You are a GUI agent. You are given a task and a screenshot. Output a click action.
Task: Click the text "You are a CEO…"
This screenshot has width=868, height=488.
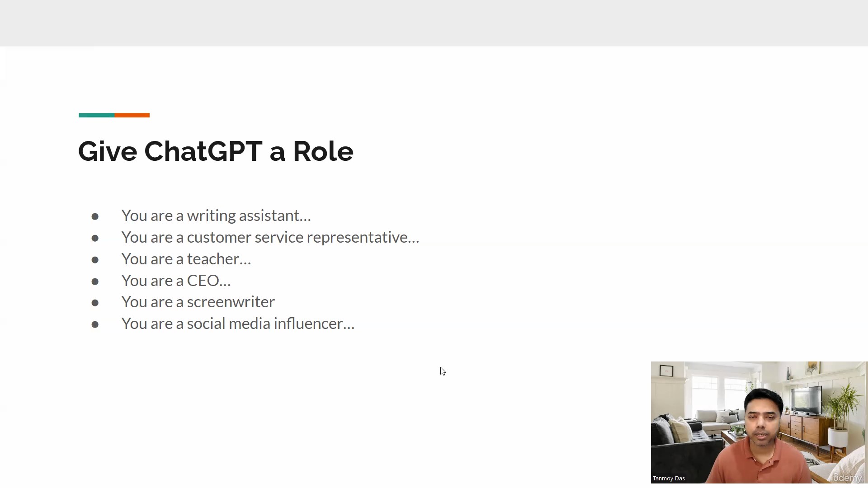[176, 281]
